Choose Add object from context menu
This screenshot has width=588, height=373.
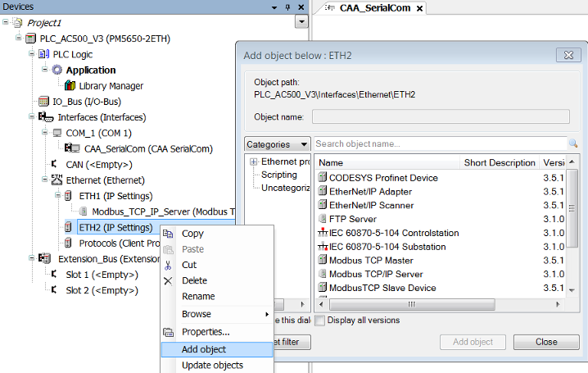(203, 349)
